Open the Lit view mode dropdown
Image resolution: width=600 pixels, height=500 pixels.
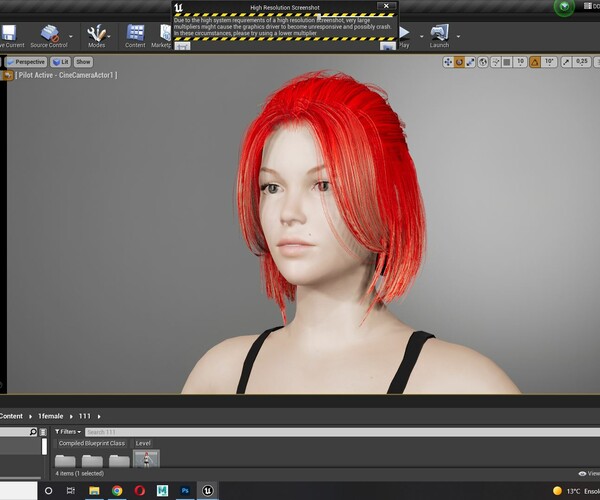point(60,62)
